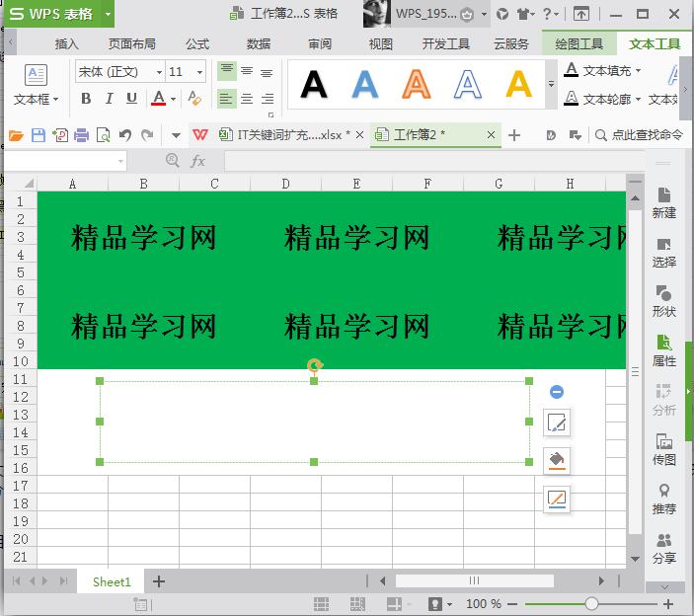694x616 pixels.
Task: Click the save disk icon
Action: click(39, 135)
